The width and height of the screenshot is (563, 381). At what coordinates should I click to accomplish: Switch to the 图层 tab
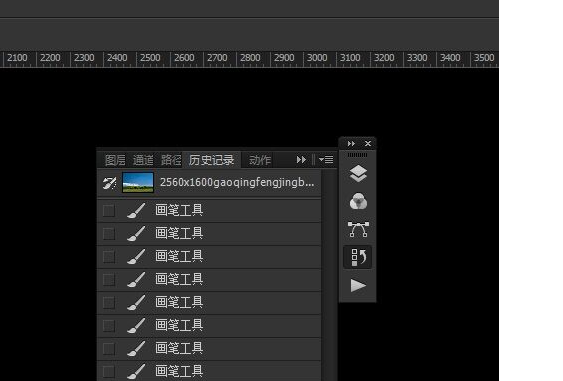115,160
